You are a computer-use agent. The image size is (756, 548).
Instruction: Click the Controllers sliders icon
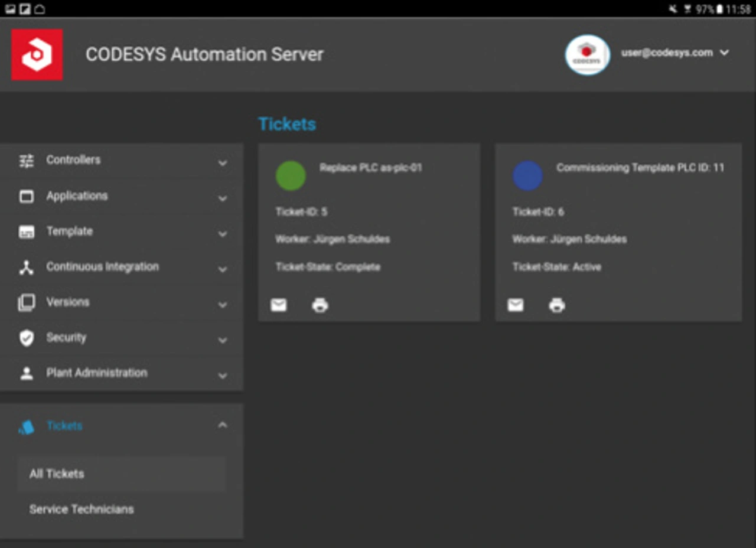(27, 161)
